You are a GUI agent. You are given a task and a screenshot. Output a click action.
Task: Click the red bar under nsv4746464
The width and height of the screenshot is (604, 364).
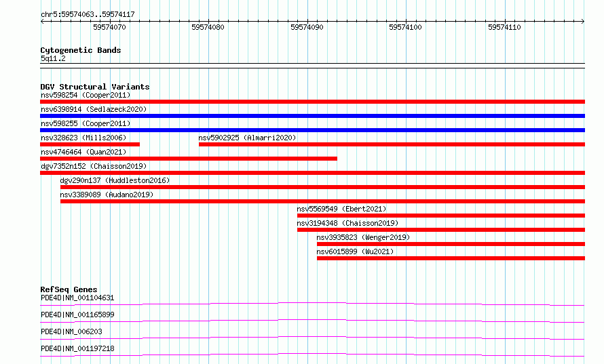pyautogui.click(x=189, y=159)
